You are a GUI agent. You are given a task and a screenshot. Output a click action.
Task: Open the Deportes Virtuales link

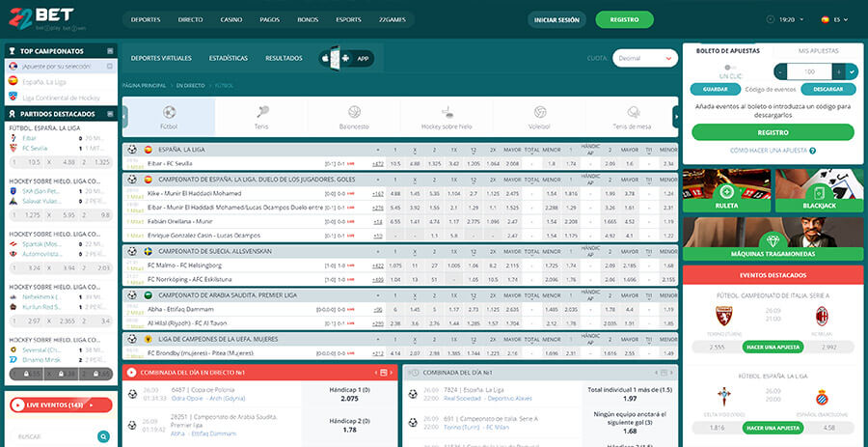[x=161, y=58]
